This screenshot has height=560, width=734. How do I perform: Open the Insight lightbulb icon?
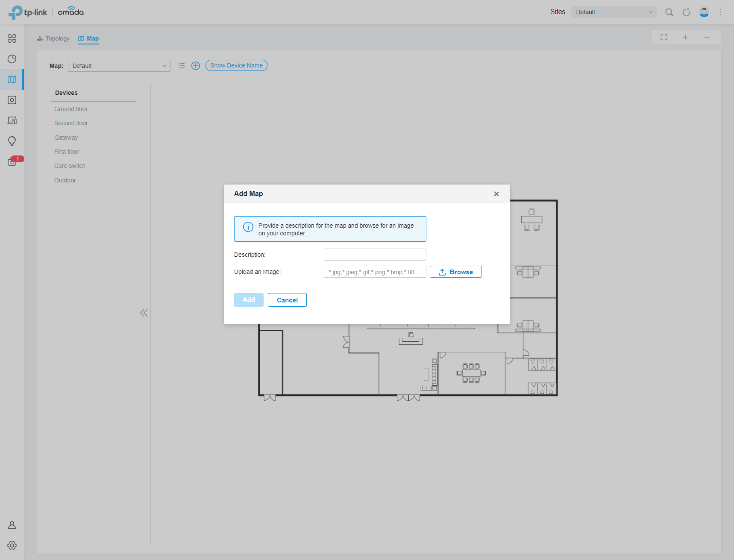tap(12, 141)
